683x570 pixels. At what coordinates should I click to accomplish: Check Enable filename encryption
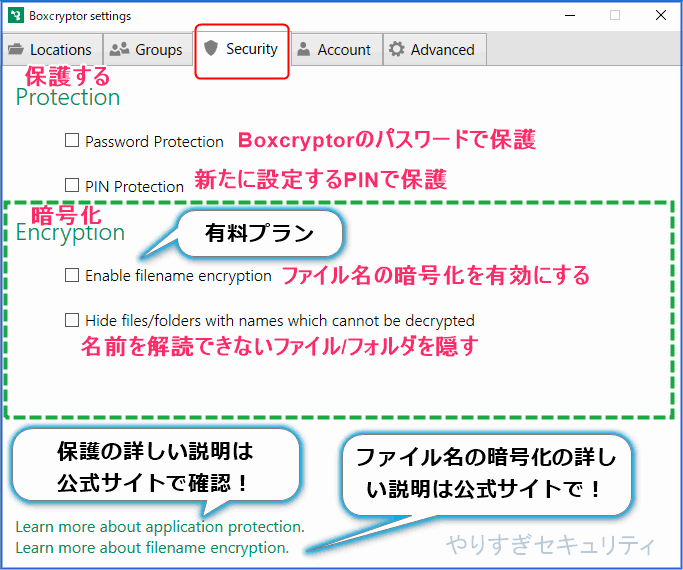[72, 275]
